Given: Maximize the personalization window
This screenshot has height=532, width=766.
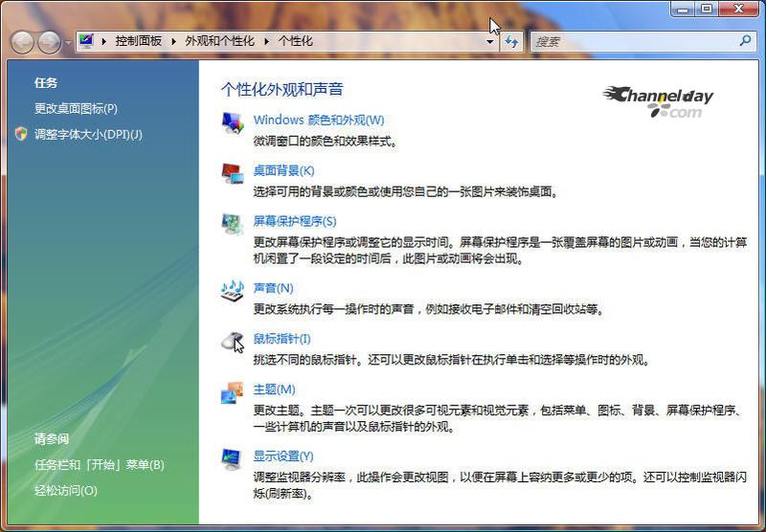Looking at the screenshot, I should point(707,9).
